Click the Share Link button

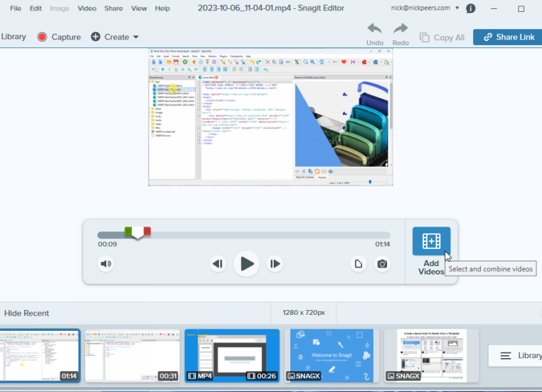coord(508,37)
